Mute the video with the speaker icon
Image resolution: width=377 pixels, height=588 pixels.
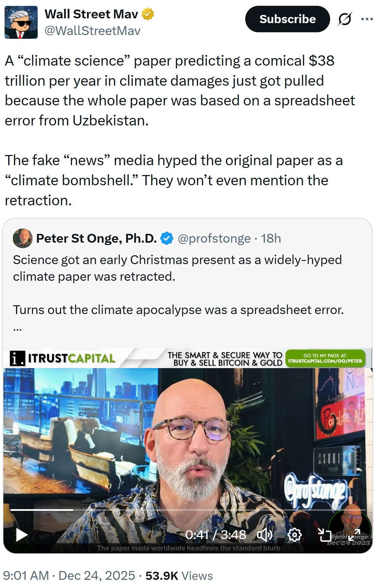tap(264, 535)
